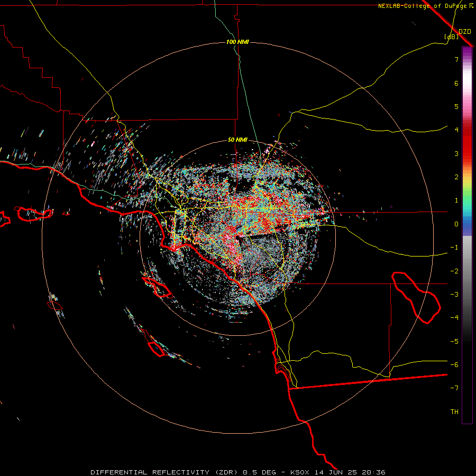The height and width of the screenshot is (476, 476).
Task: Click the DZD product label
Action: 465,32
